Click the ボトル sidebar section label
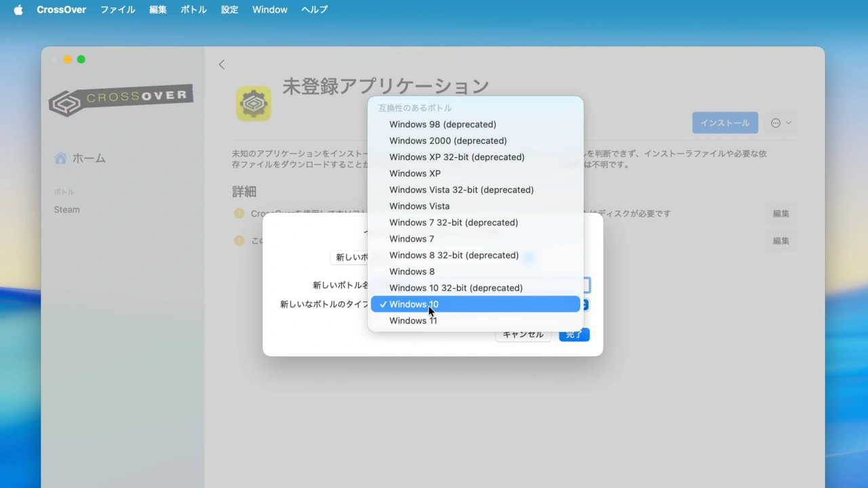 point(64,192)
